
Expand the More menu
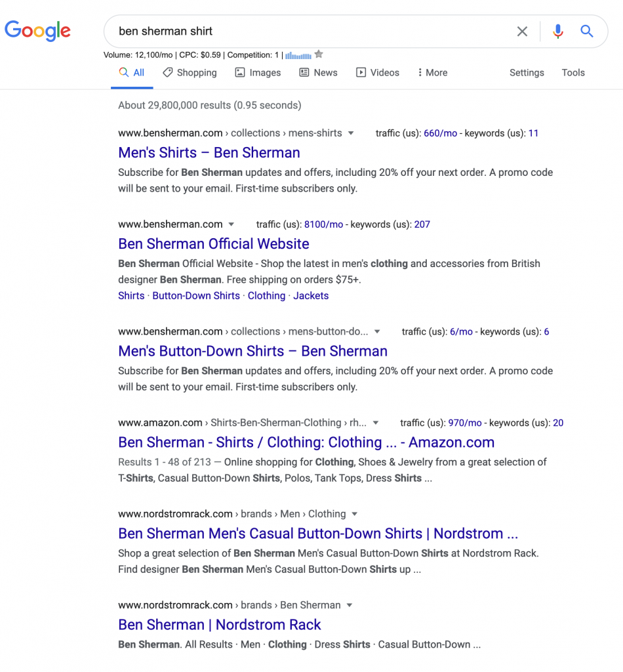pos(432,73)
